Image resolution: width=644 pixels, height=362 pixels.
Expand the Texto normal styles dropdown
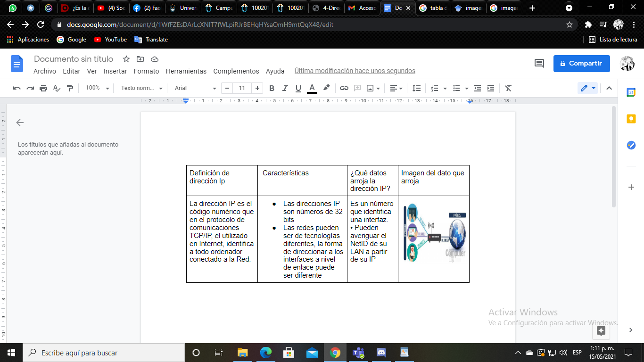141,88
